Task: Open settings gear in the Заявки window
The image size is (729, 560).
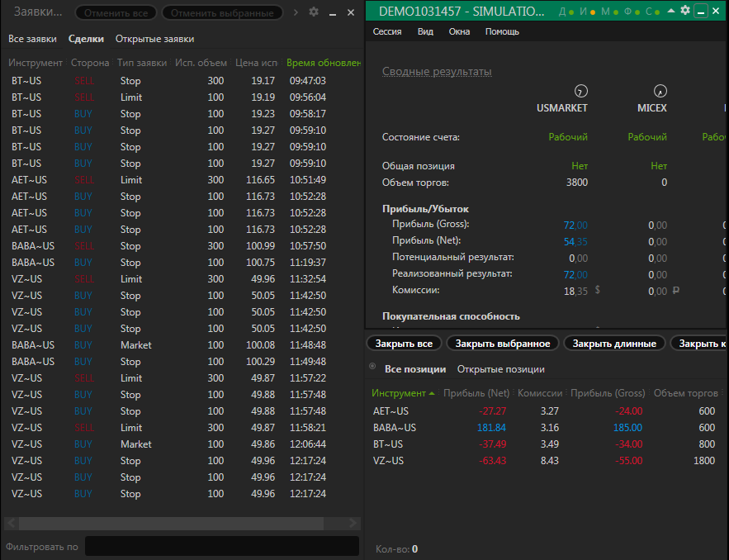Action: [x=314, y=12]
